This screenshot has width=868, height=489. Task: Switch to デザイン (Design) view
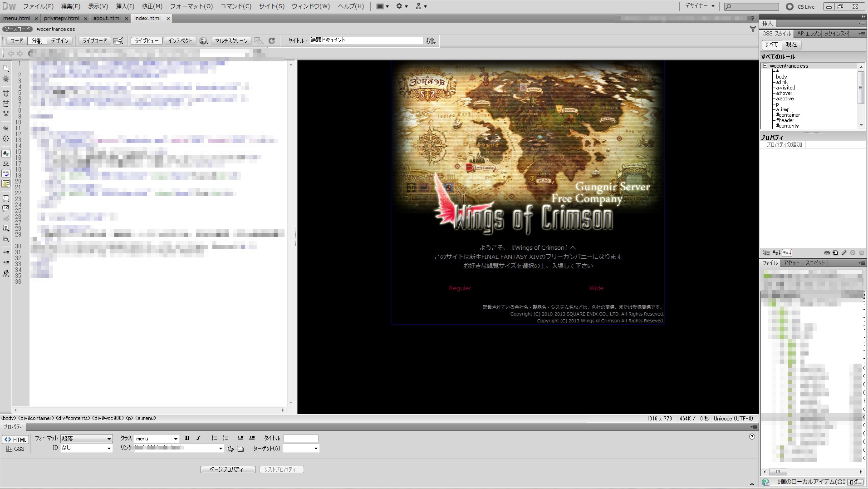pos(59,41)
